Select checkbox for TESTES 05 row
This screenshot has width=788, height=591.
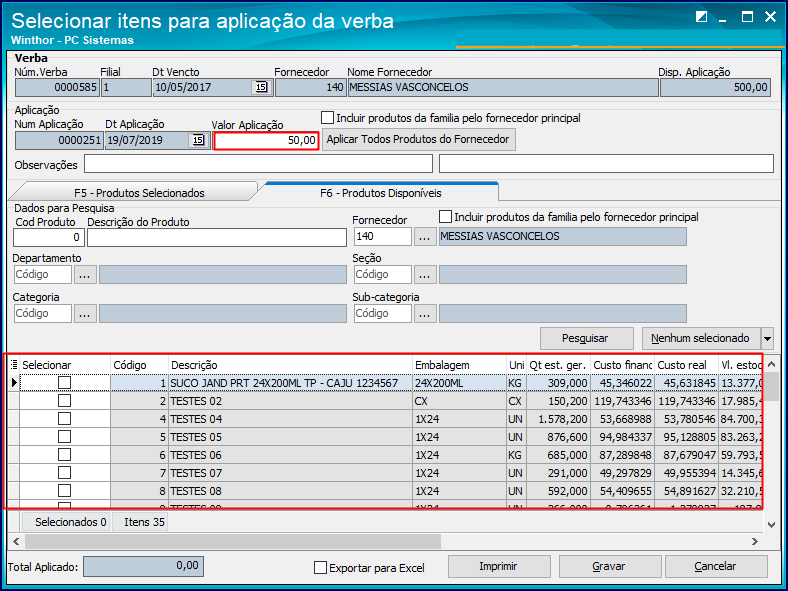click(64, 437)
